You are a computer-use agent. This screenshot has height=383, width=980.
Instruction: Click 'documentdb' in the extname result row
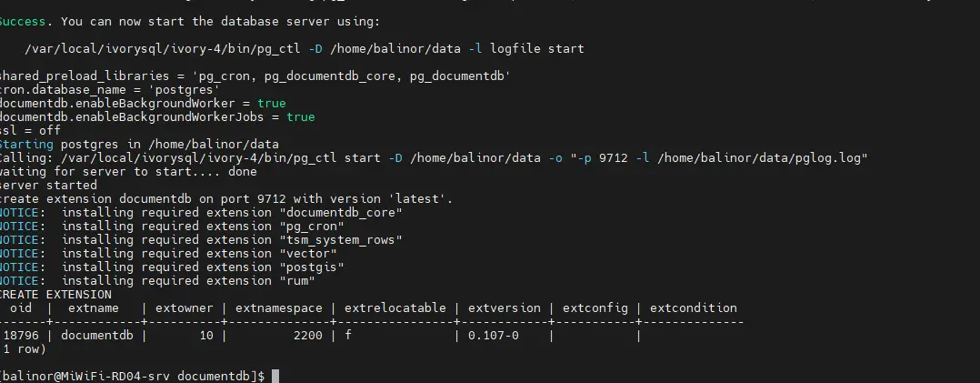tap(97, 336)
